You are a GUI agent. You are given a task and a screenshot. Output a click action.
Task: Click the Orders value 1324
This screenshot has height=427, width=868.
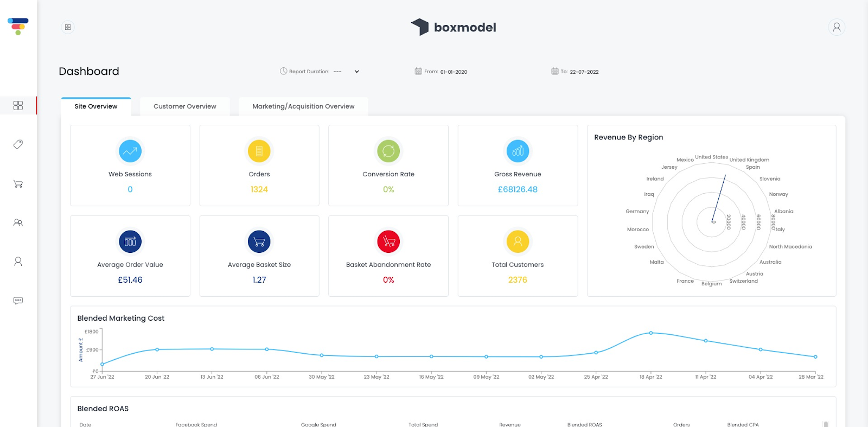coord(259,189)
